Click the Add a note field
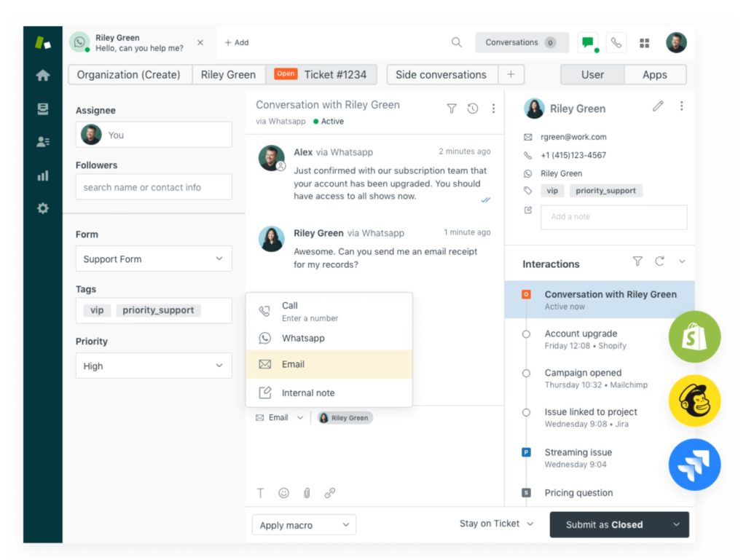The image size is (746, 560). [613, 216]
